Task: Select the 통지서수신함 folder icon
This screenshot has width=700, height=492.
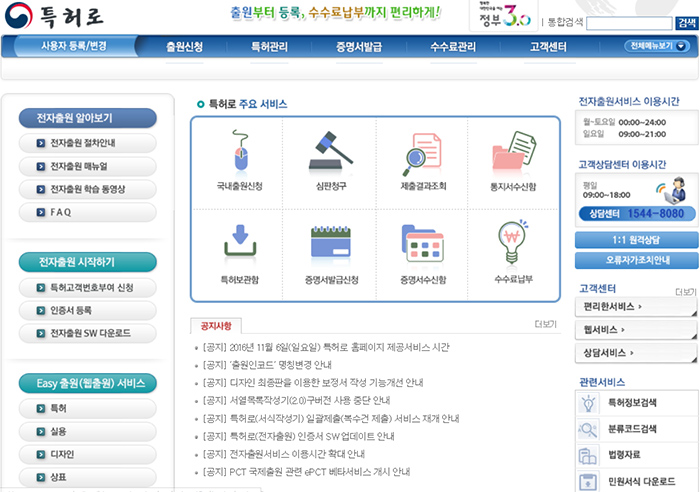Action: 513,153
